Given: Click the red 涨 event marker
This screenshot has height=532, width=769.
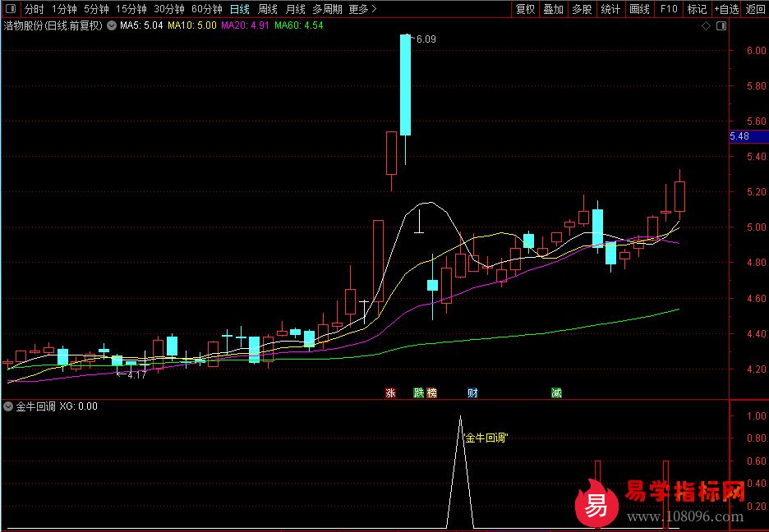Looking at the screenshot, I should pos(391,393).
